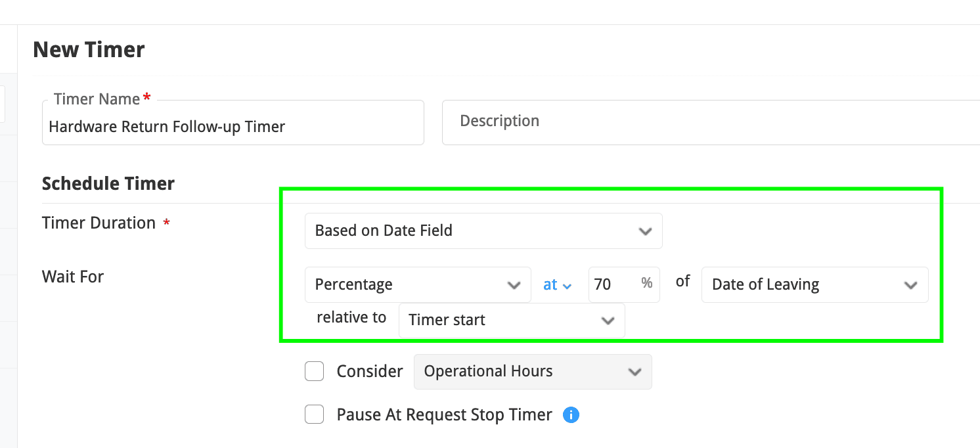980x448 pixels.
Task: Click the chevron arrow on Timer start
Action: (608, 321)
